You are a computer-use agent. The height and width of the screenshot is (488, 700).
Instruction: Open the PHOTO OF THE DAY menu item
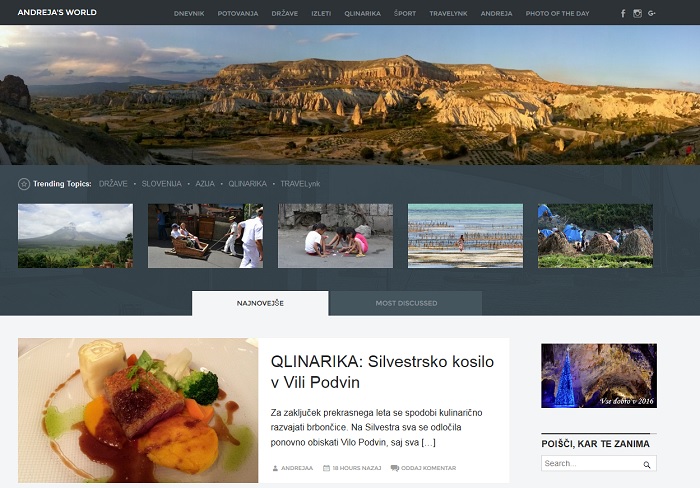point(558,13)
